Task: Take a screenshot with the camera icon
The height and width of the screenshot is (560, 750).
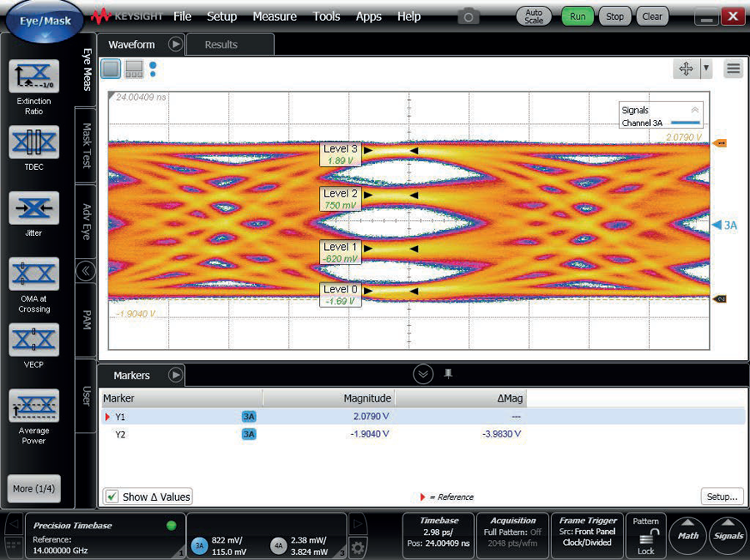Action: click(468, 16)
